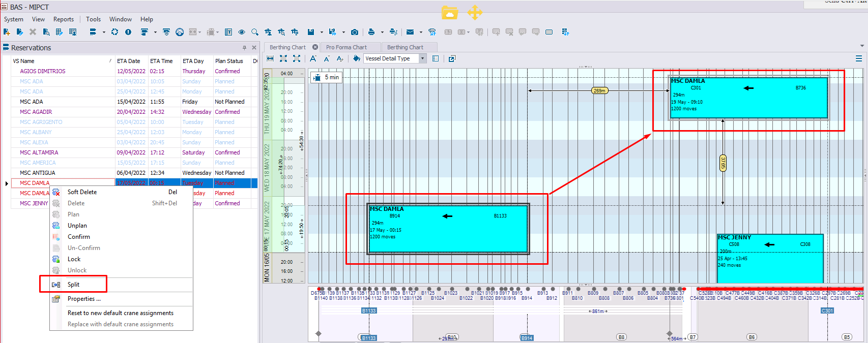Open dropdown arrow next to save-as icon

[x=343, y=32]
